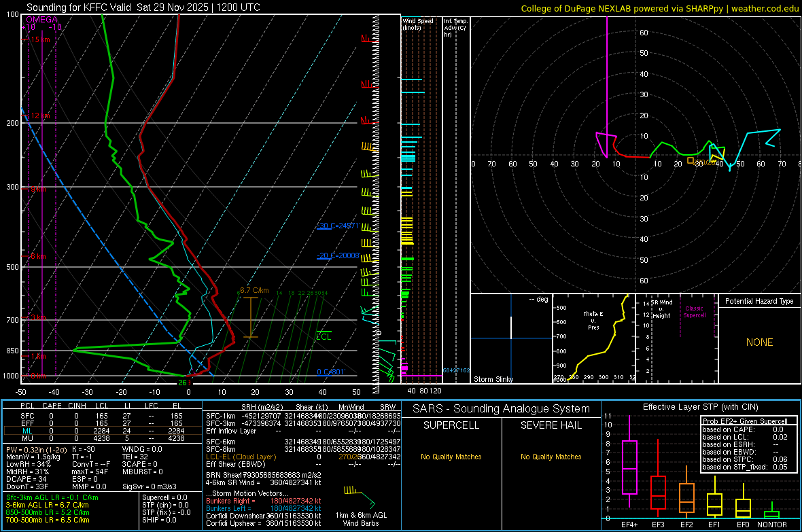Click the SFC-1km shear row

point(303,416)
